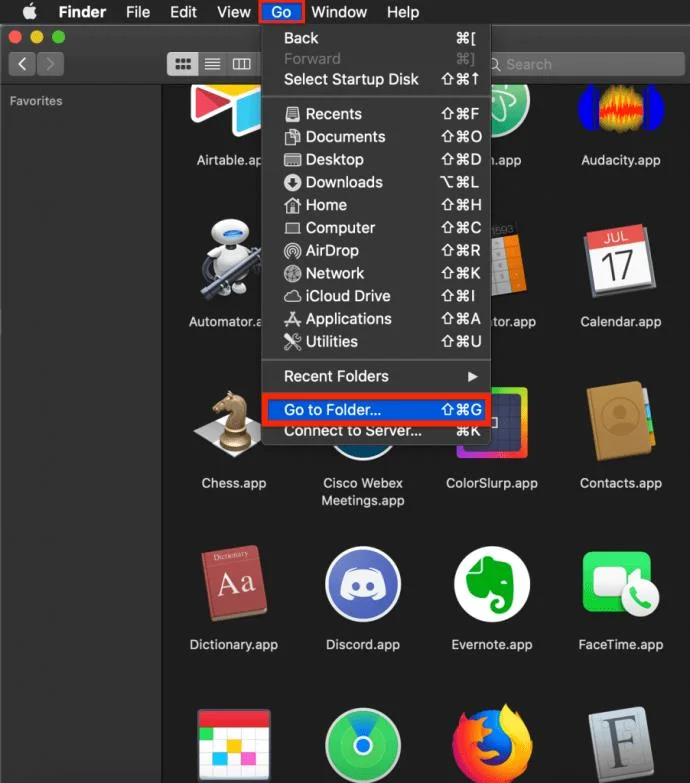690x783 pixels.
Task: Switch Finder to icon view
Action: pos(183,64)
